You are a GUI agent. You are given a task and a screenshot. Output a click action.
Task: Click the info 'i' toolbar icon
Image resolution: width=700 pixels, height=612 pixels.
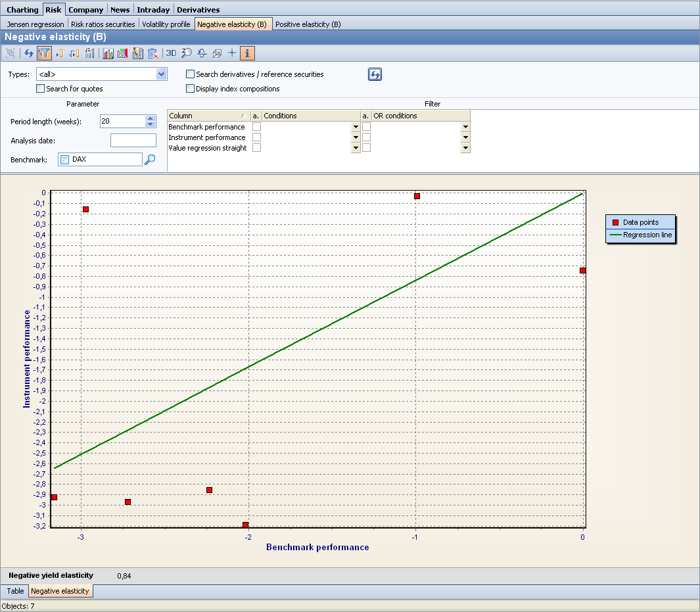point(247,54)
